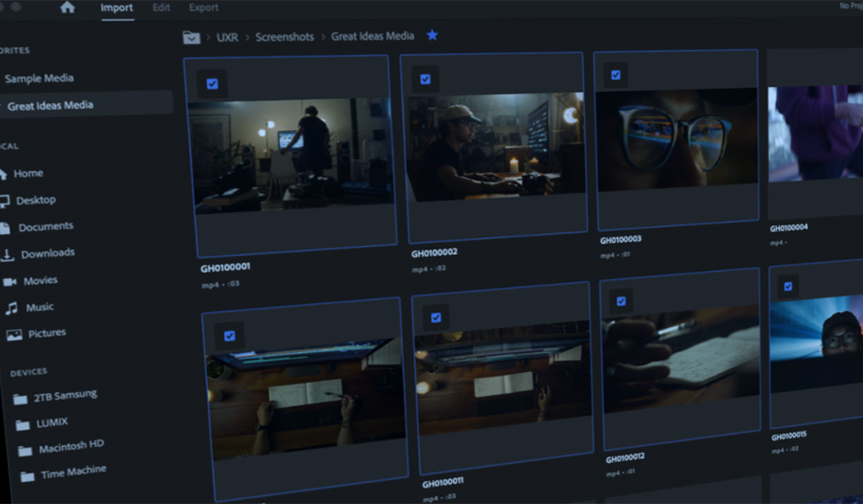Open Sample Media in favorites
The height and width of the screenshot is (504, 863).
coord(39,79)
